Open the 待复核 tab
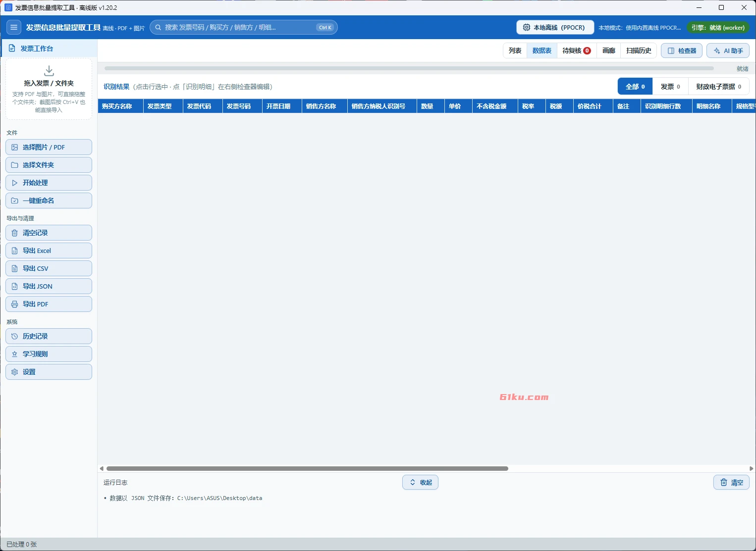This screenshot has height=551, width=756. click(x=577, y=51)
